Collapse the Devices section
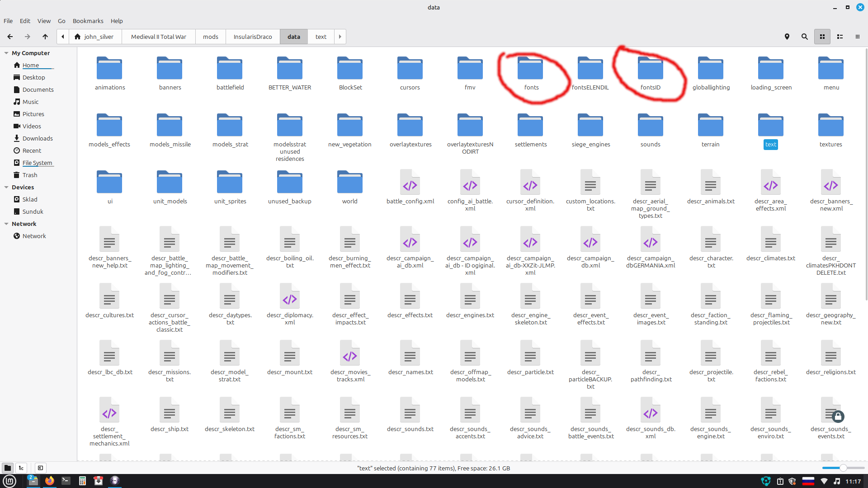 (6, 187)
